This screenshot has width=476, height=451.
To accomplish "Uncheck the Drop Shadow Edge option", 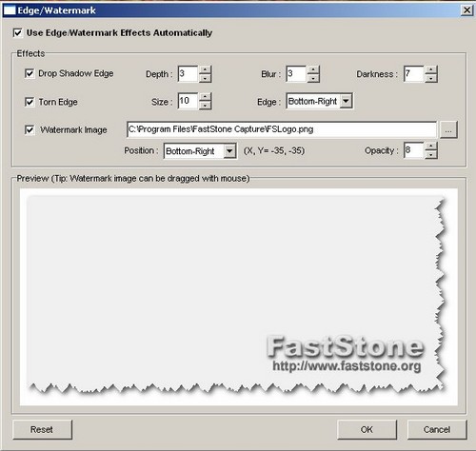I will 30,73.
